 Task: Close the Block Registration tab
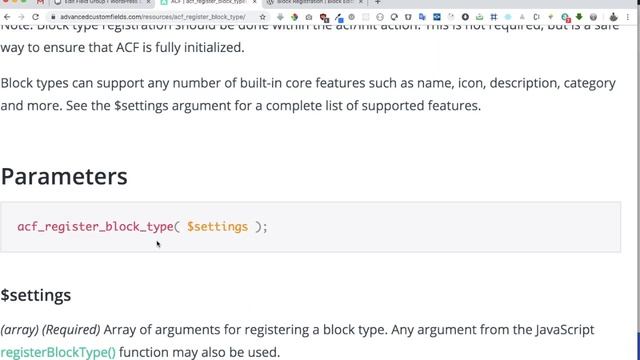[360, 2]
